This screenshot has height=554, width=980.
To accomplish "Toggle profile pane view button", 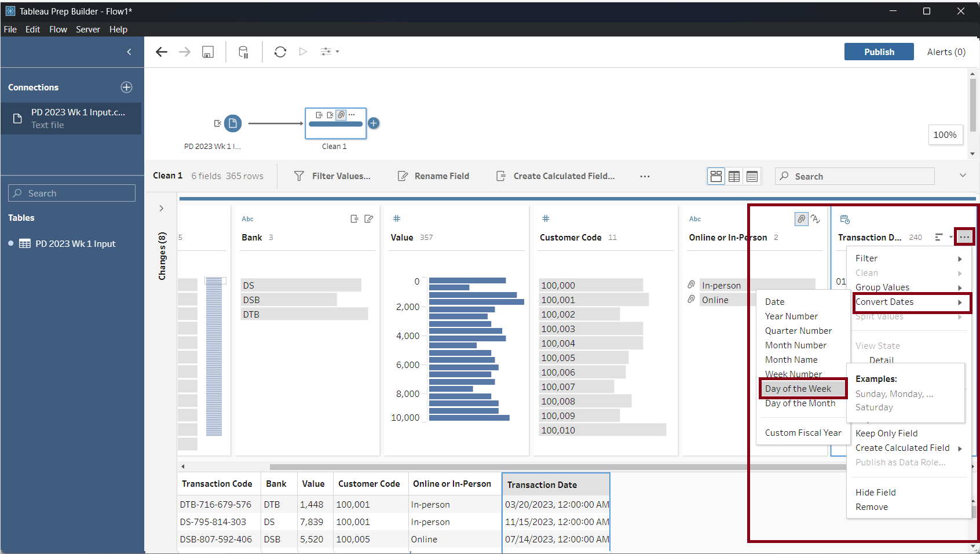I will click(x=716, y=176).
